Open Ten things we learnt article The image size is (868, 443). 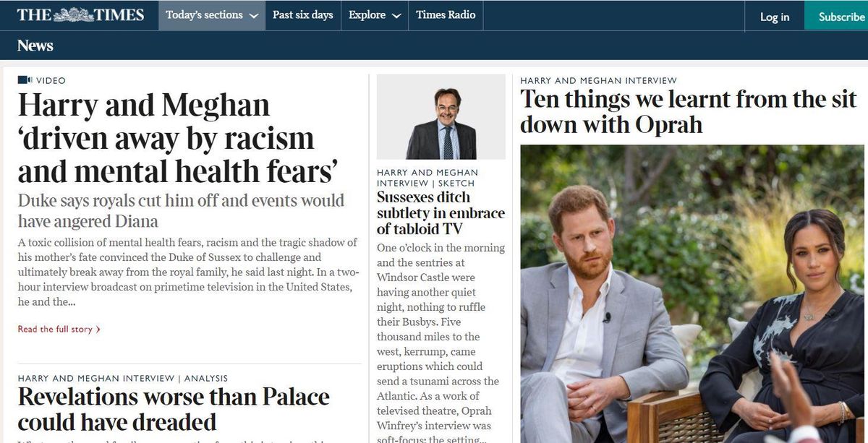pos(689,111)
